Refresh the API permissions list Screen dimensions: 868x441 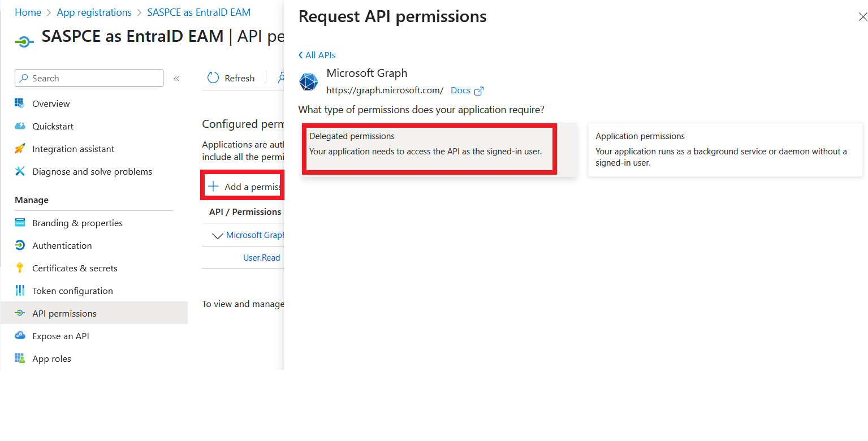[231, 78]
